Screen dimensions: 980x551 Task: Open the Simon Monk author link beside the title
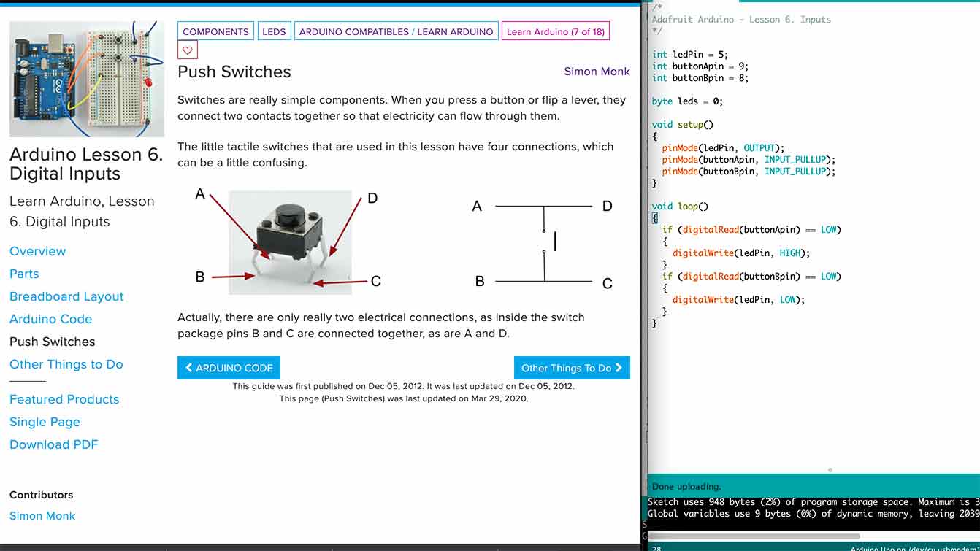click(x=597, y=72)
